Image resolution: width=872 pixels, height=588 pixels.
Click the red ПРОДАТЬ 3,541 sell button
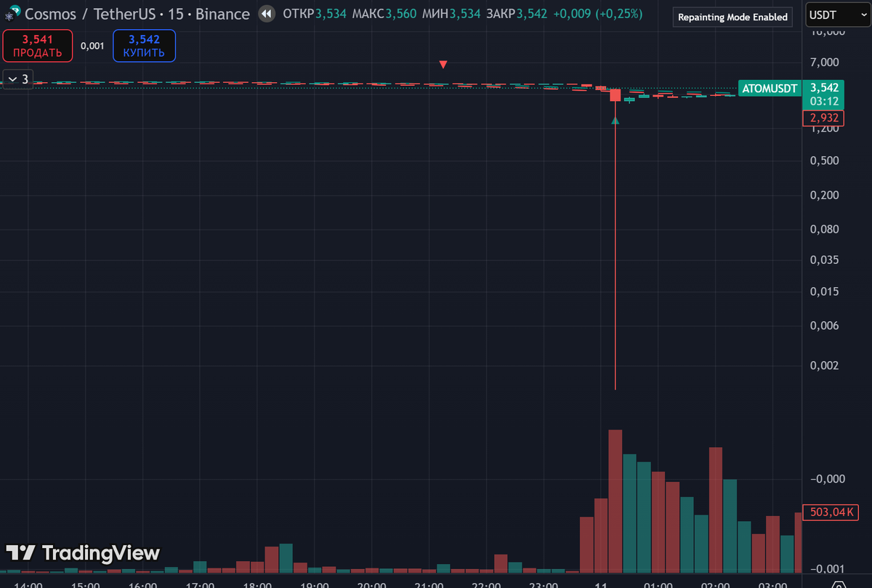pos(37,46)
